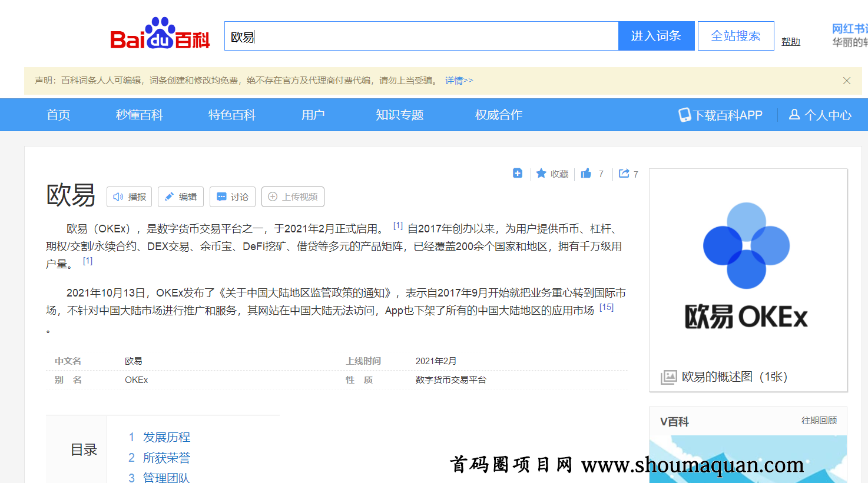Click the share arrow icon
Screen dimensions: 868x483
(x=624, y=173)
